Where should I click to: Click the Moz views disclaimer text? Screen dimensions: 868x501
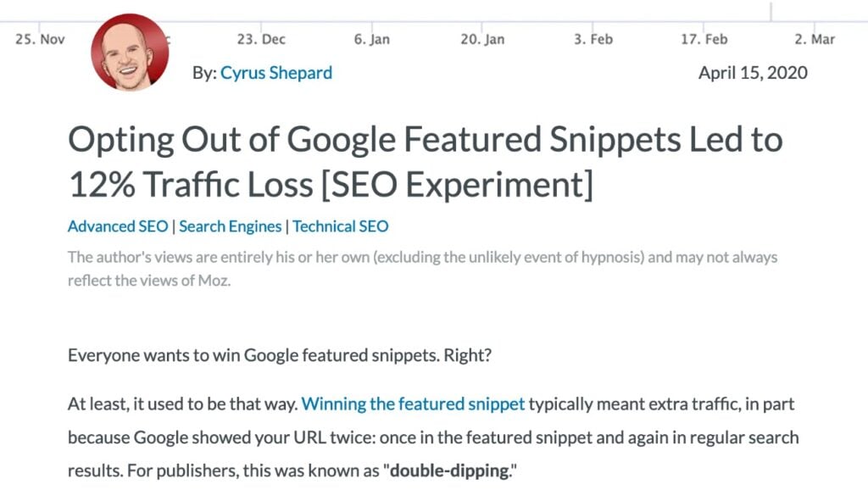[x=422, y=269]
